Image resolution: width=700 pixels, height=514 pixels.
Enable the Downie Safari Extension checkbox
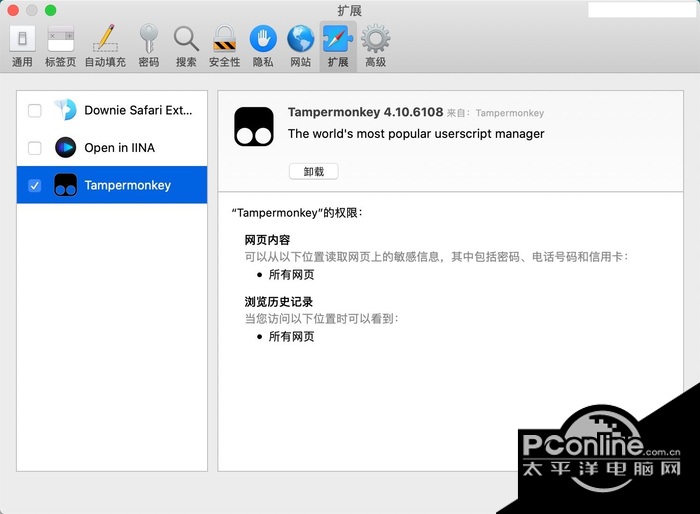click(x=34, y=110)
